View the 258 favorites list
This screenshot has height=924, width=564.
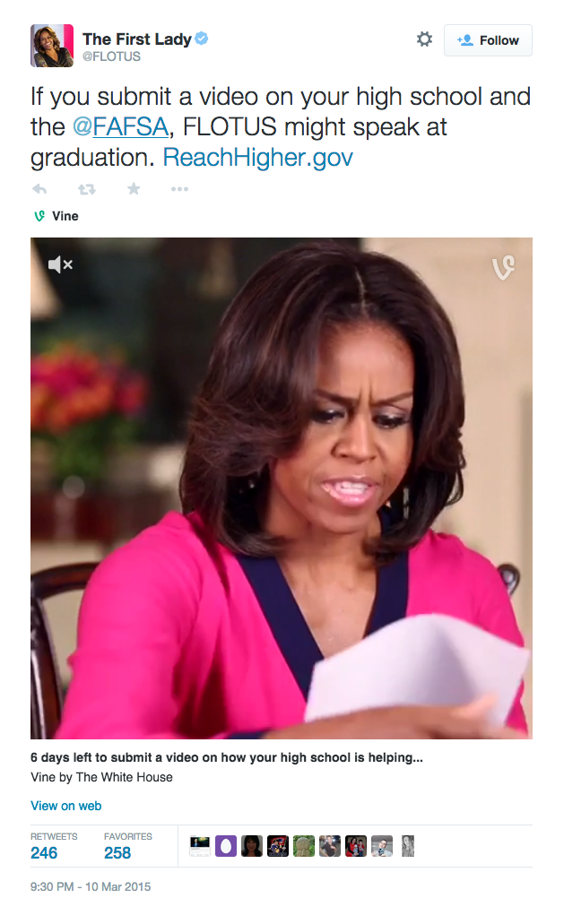tap(117, 852)
